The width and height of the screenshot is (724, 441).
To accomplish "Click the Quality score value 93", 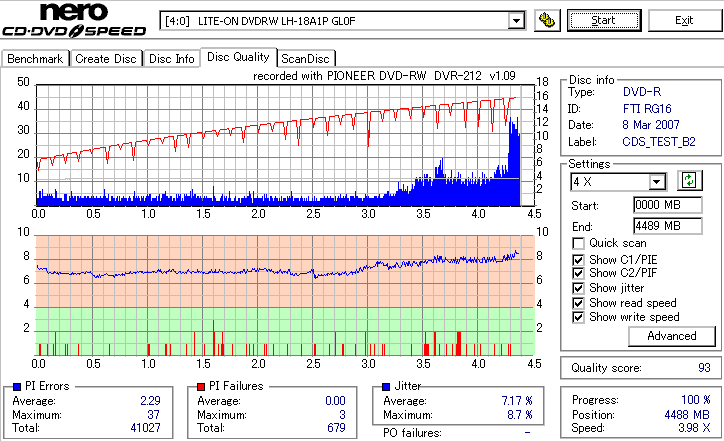I will (x=704, y=368).
